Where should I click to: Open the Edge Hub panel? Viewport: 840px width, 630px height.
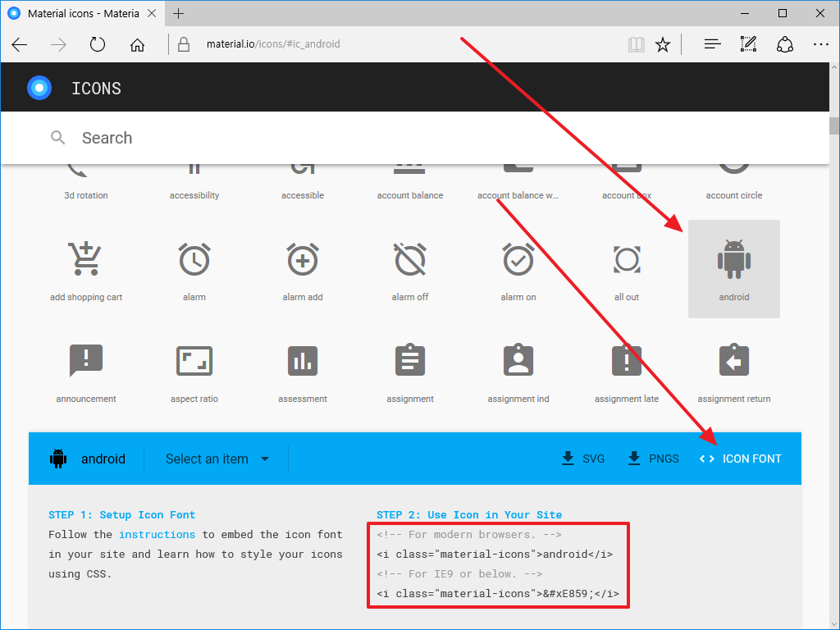(713, 44)
